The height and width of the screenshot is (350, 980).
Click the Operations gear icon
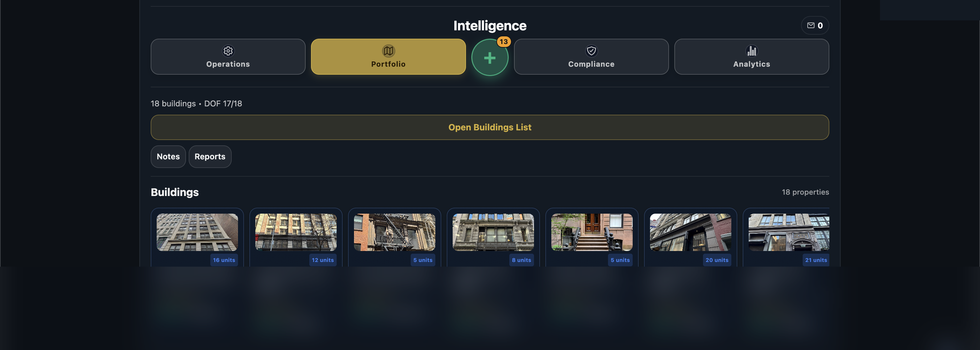(228, 51)
